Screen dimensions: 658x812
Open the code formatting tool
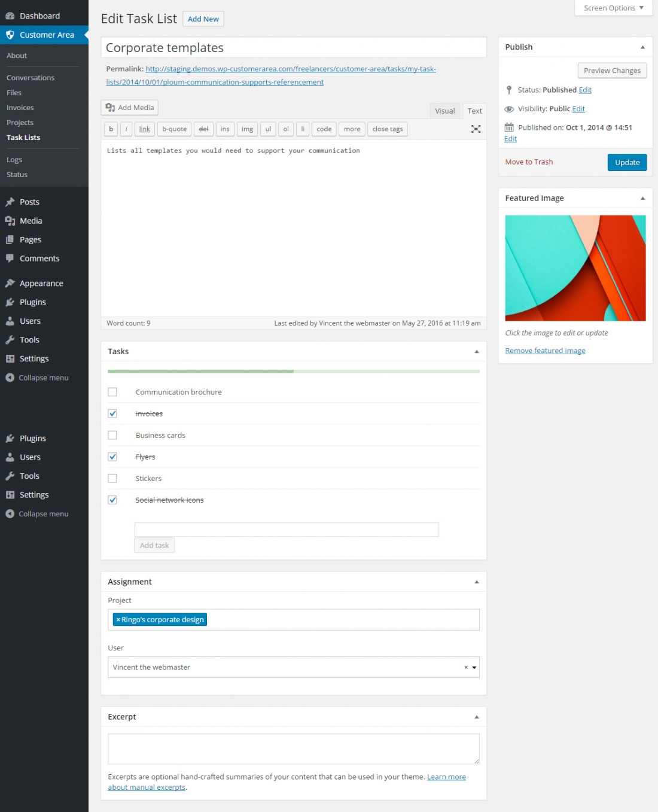point(324,129)
